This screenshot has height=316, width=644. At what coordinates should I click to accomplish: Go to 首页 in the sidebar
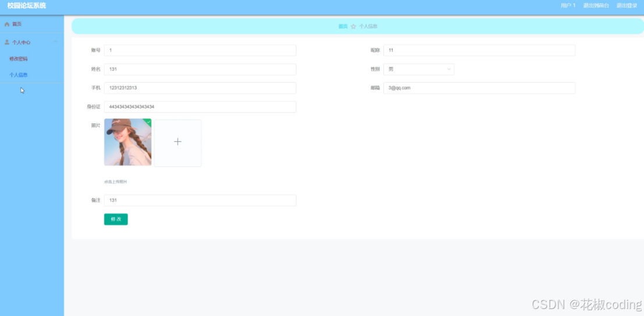click(x=17, y=24)
